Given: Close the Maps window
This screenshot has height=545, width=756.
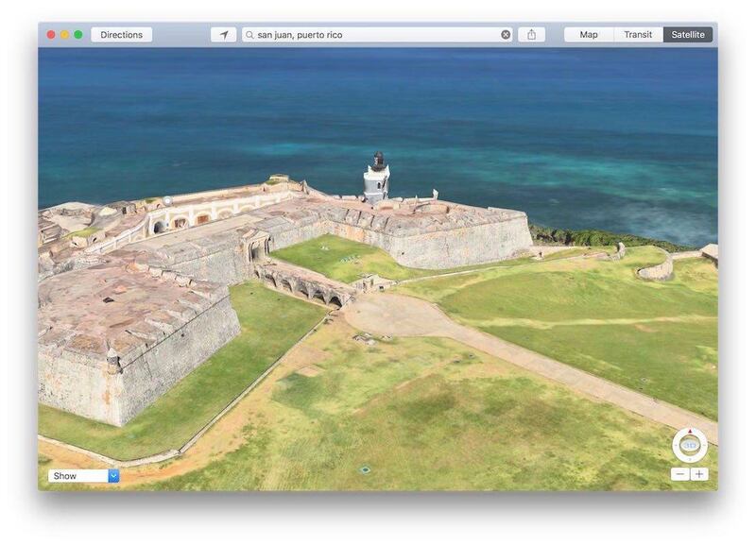Looking at the screenshot, I should (x=51, y=35).
